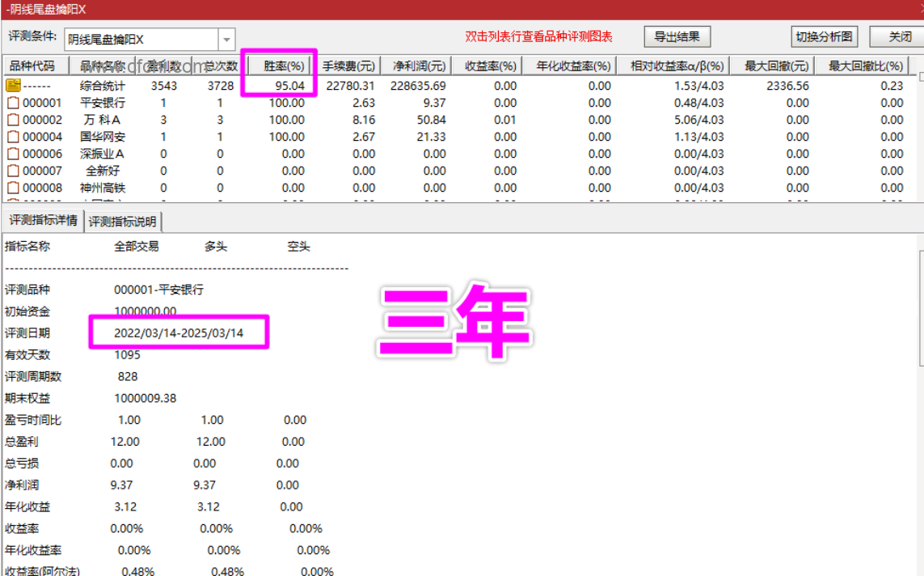Image resolution: width=924 pixels, height=576 pixels.
Task: Click the 年化收益 row label
Action: pos(27,507)
